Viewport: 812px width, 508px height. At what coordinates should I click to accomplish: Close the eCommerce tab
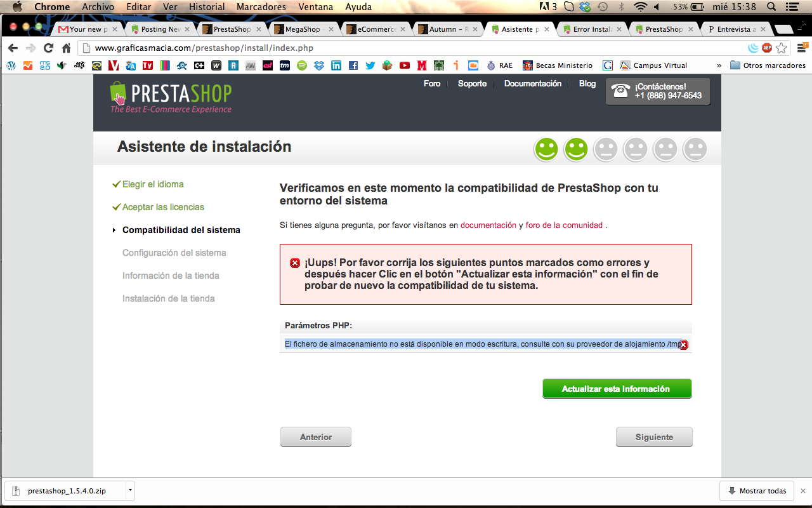pyautogui.click(x=402, y=29)
